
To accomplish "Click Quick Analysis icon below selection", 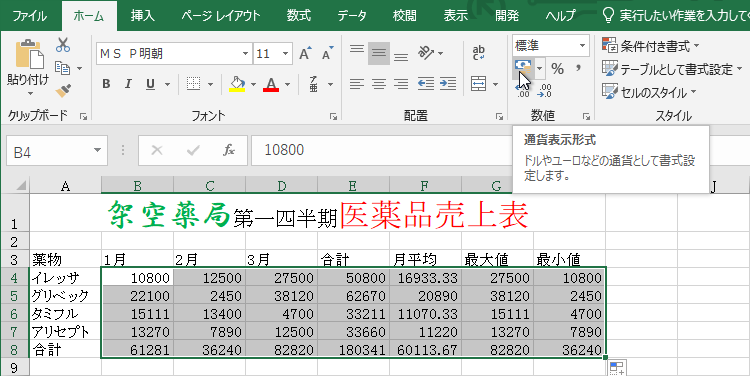I will click(x=617, y=368).
